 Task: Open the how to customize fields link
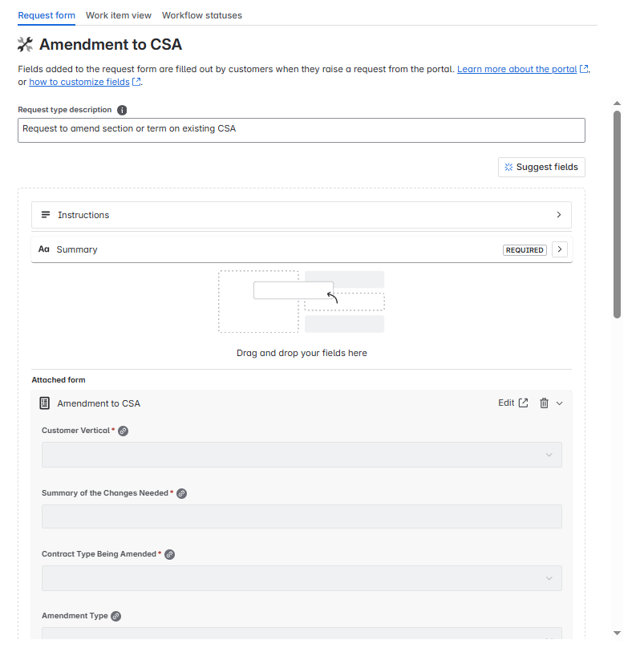click(79, 81)
